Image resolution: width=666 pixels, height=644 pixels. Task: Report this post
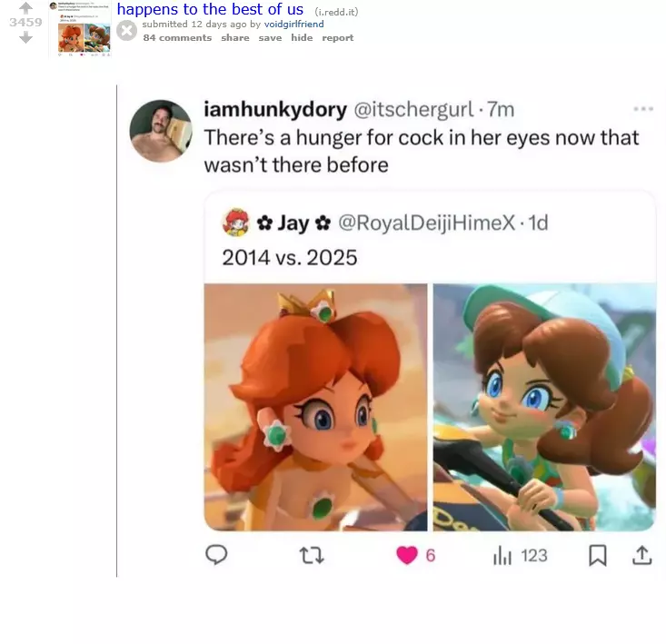coord(337,38)
